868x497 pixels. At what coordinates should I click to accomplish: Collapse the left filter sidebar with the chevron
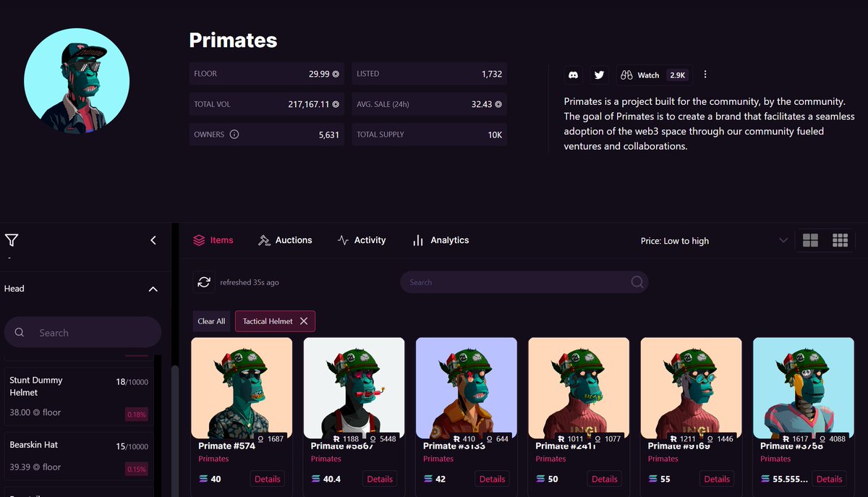[x=153, y=239]
